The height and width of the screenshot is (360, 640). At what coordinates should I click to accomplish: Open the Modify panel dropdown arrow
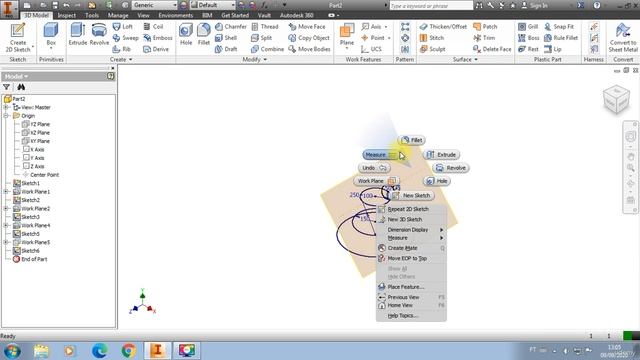pos(265,60)
